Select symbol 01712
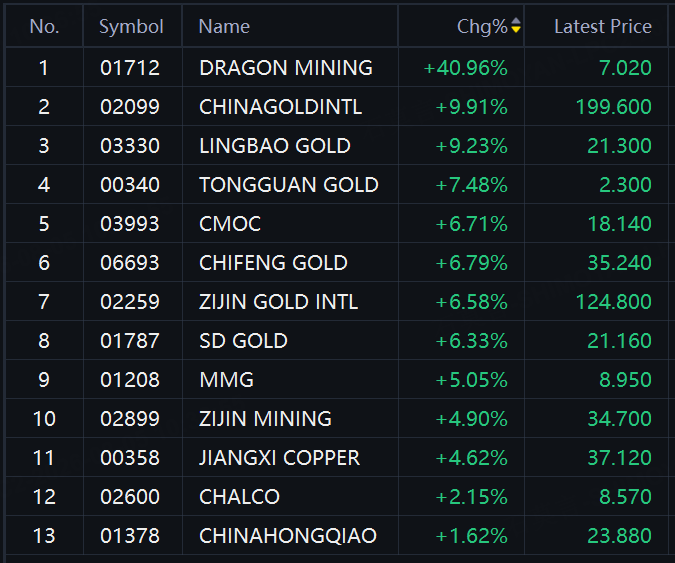 click(130, 68)
